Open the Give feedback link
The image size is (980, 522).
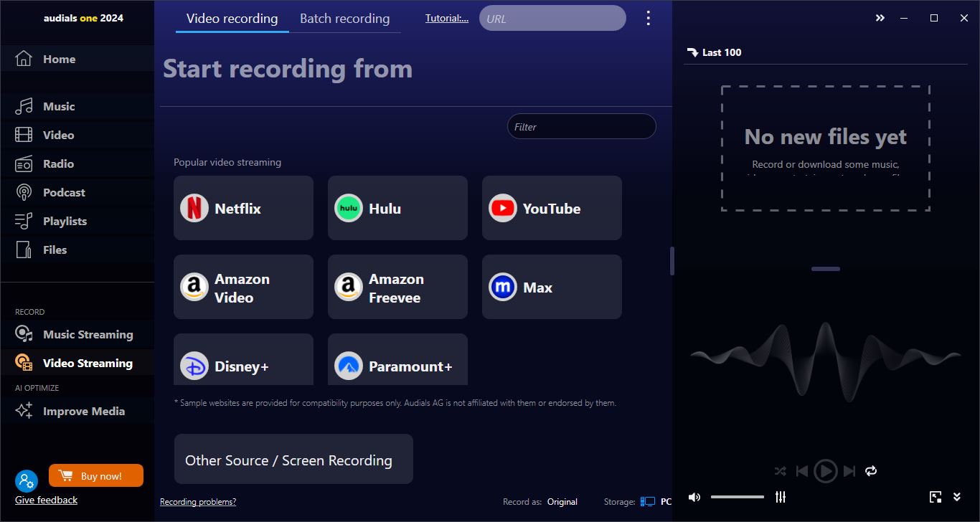pos(46,500)
